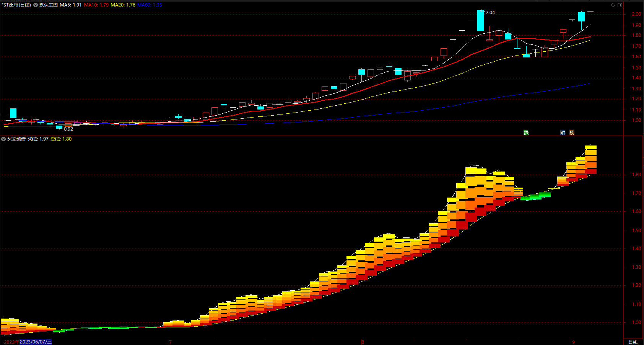
Task: Click the MA60: 1.35 indicator label
Action: 150,5
